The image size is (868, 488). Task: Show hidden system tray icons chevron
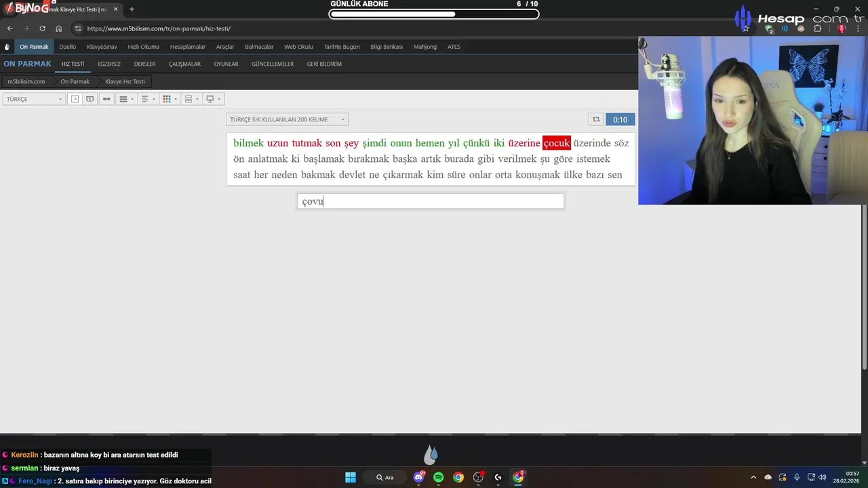pos(753,477)
